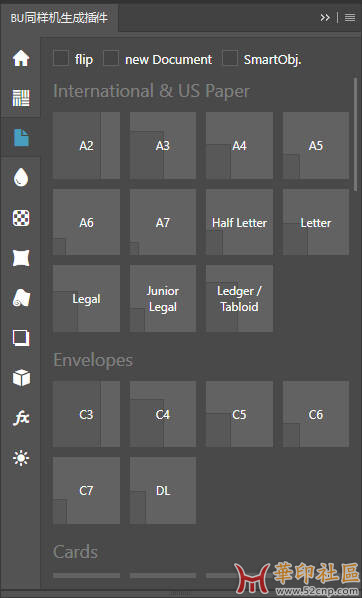Screen dimensions: 362x598
Task: Collapse panel with double chevron icon
Action: pyautogui.click(x=325, y=18)
